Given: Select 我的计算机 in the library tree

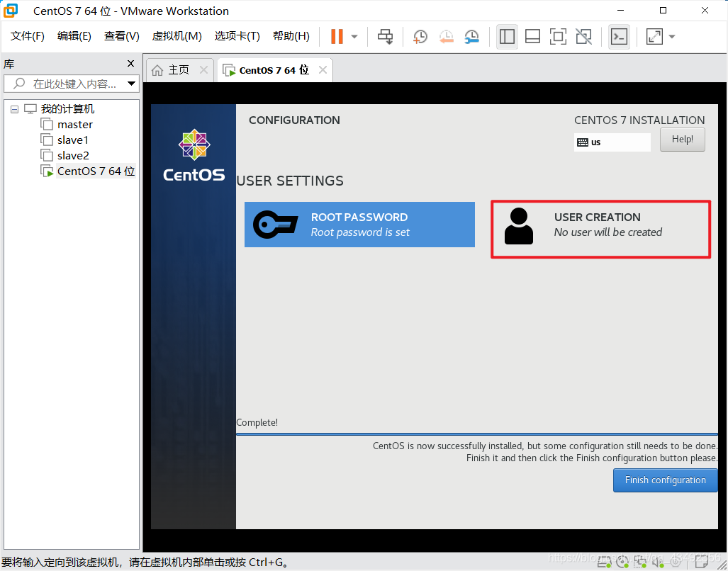Looking at the screenshot, I should point(67,109).
